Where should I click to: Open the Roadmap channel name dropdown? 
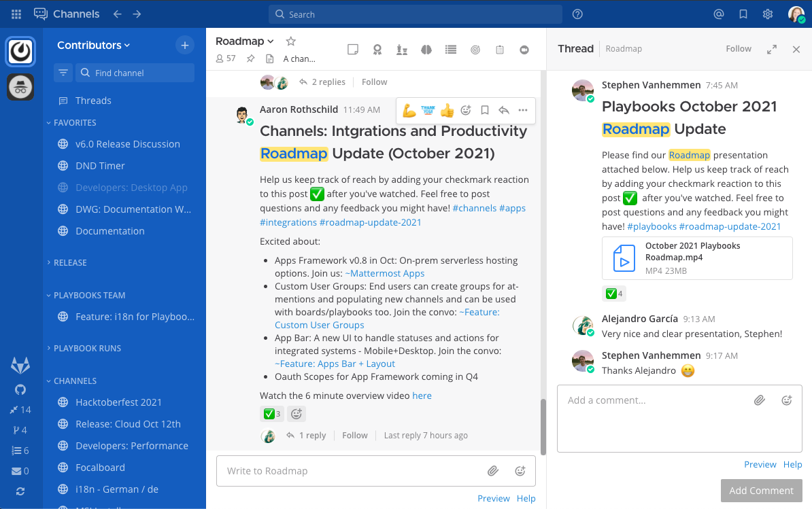pyautogui.click(x=243, y=41)
